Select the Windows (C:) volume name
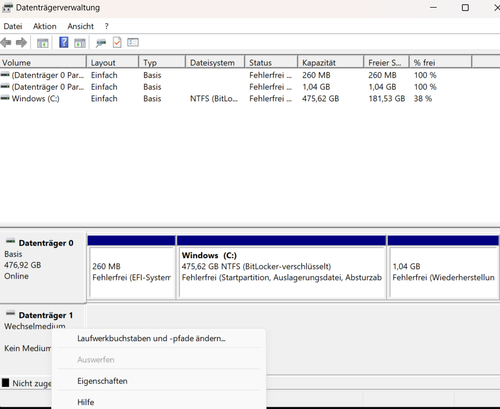 tap(35, 99)
